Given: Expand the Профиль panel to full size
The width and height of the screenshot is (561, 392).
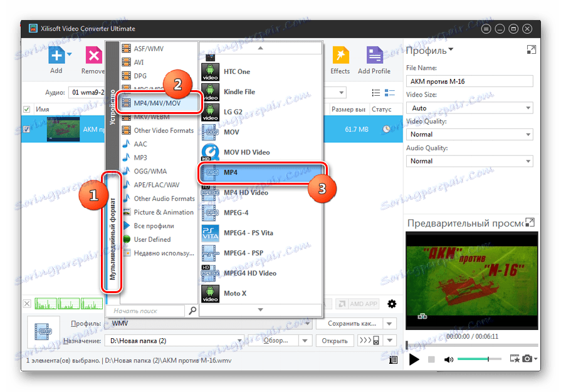Looking at the screenshot, I should point(532,49).
